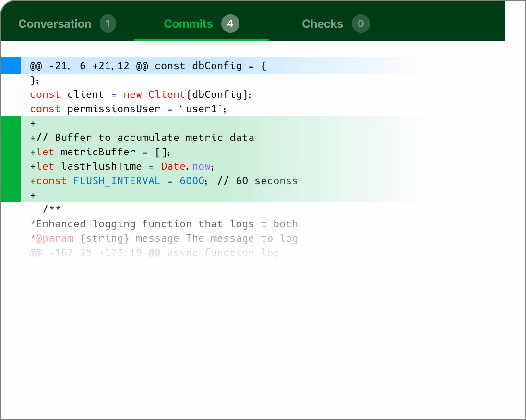This screenshot has height=420, width=526.
Task: Click added line 'let lastFlushTime = Date.now;'
Action: (x=122, y=166)
